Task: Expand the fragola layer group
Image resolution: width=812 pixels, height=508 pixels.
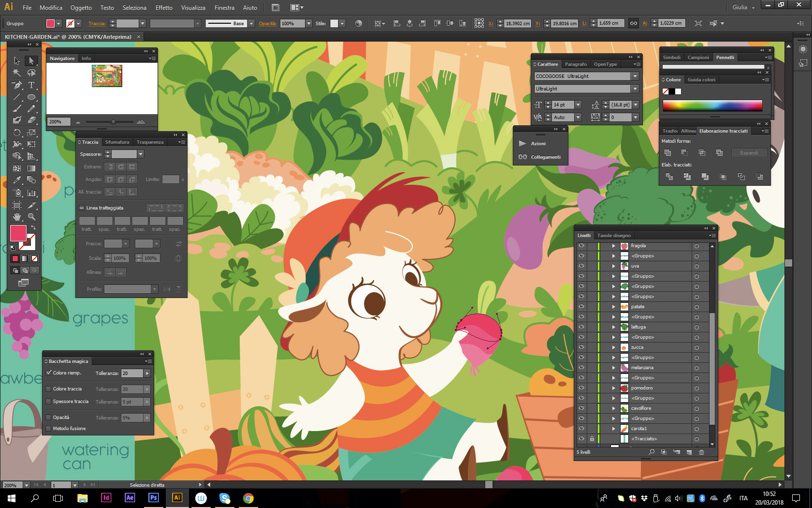Action: coord(614,246)
